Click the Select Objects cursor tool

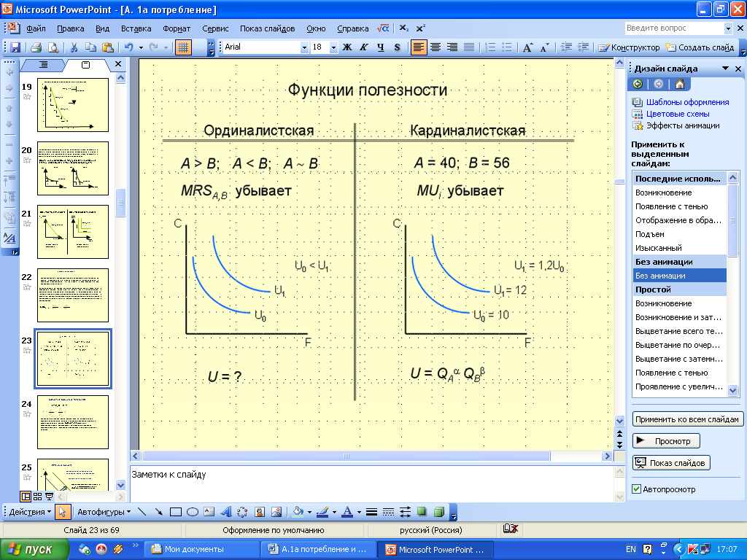[63, 512]
